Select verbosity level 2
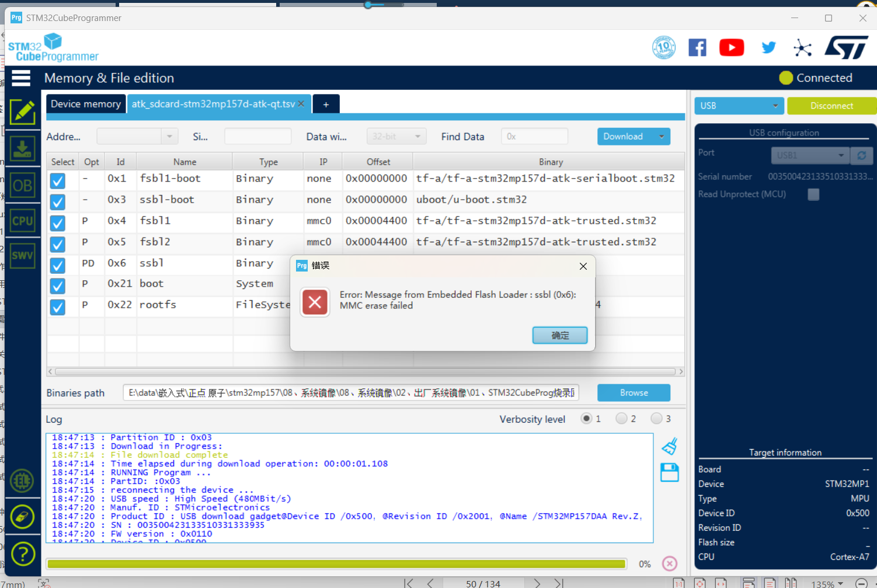The image size is (877, 588). [621, 418]
